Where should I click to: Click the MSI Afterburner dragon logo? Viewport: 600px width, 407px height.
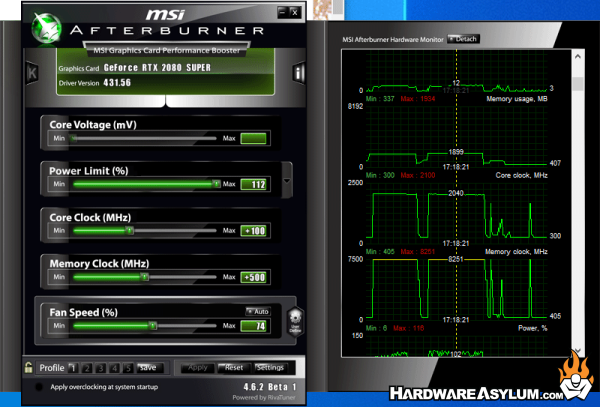46,28
